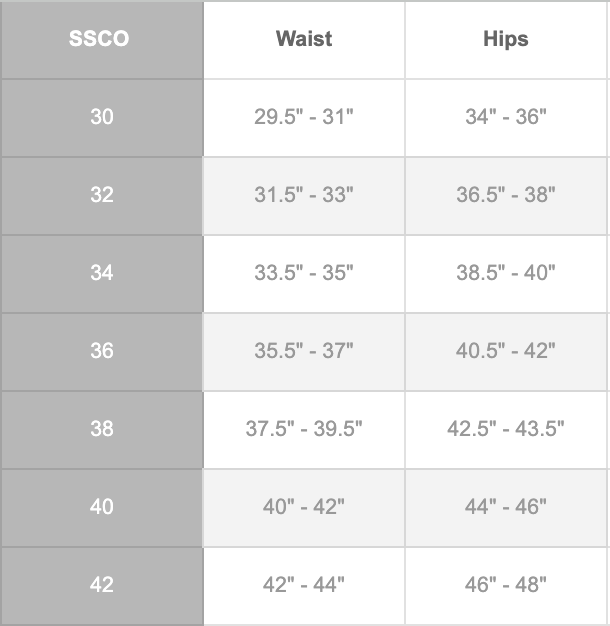Viewport: 610px width, 626px height.
Task: Click size 34 row label
Action: tap(101, 273)
